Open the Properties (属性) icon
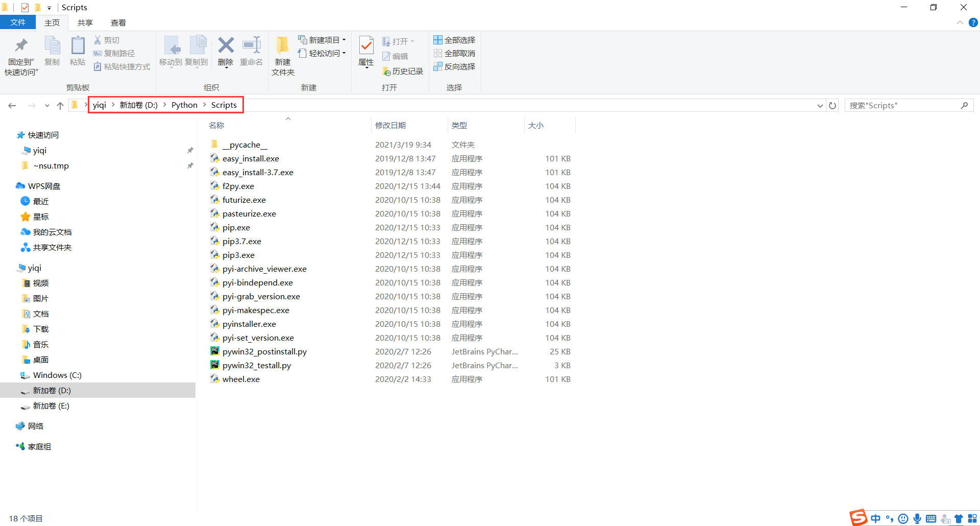 pyautogui.click(x=366, y=46)
